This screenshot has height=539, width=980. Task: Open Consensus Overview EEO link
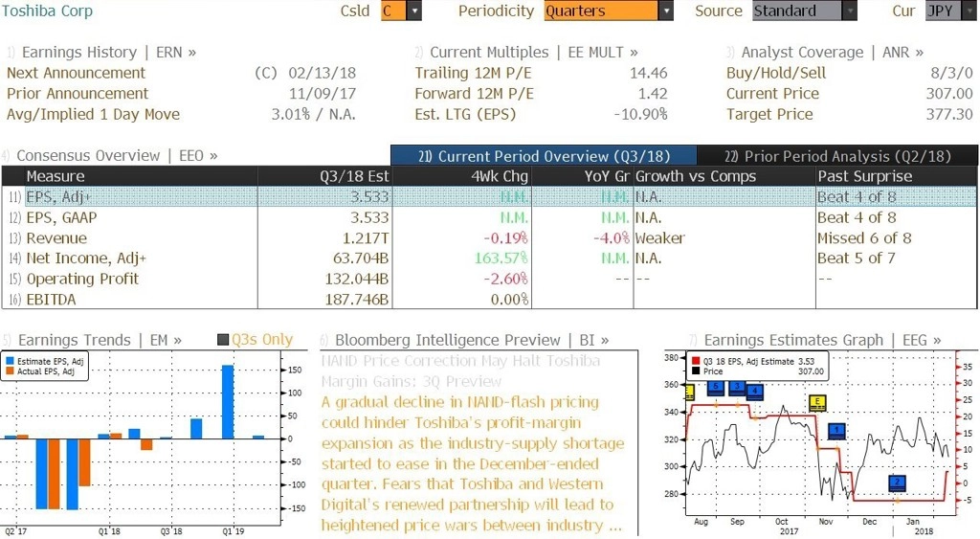pyautogui.click(x=117, y=156)
